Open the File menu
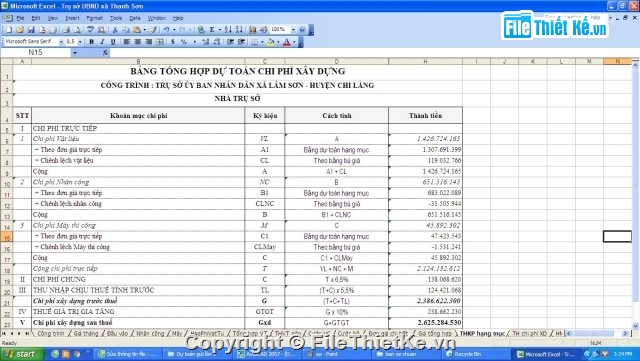The width and height of the screenshot is (640, 361). click(x=20, y=18)
